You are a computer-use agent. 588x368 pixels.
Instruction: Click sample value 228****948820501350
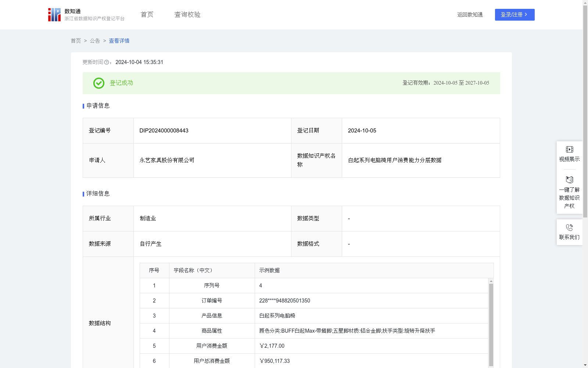pos(284,301)
